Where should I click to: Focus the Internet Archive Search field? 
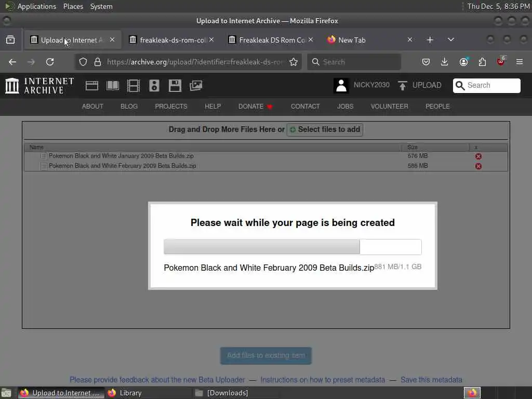[486, 86]
